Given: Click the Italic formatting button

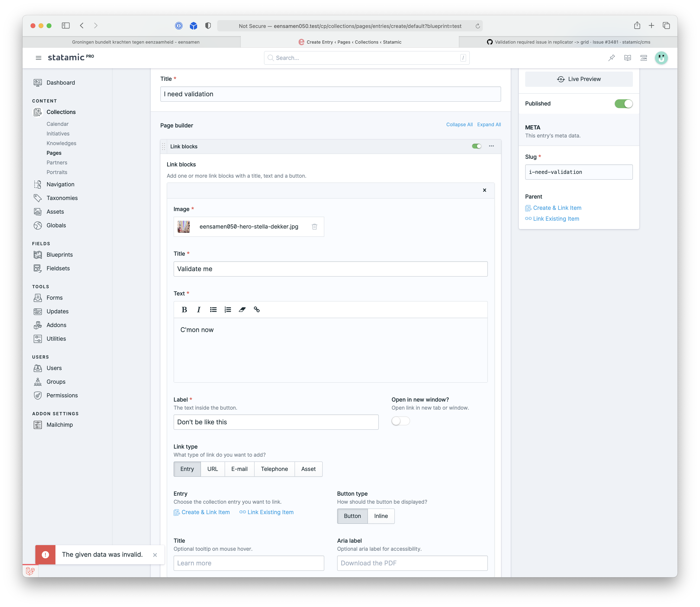Looking at the screenshot, I should tap(199, 310).
